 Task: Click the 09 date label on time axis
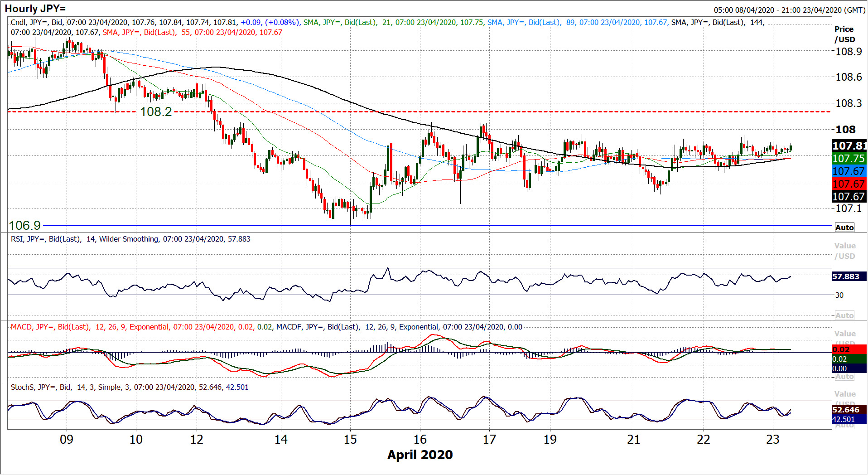pos(67,439)
